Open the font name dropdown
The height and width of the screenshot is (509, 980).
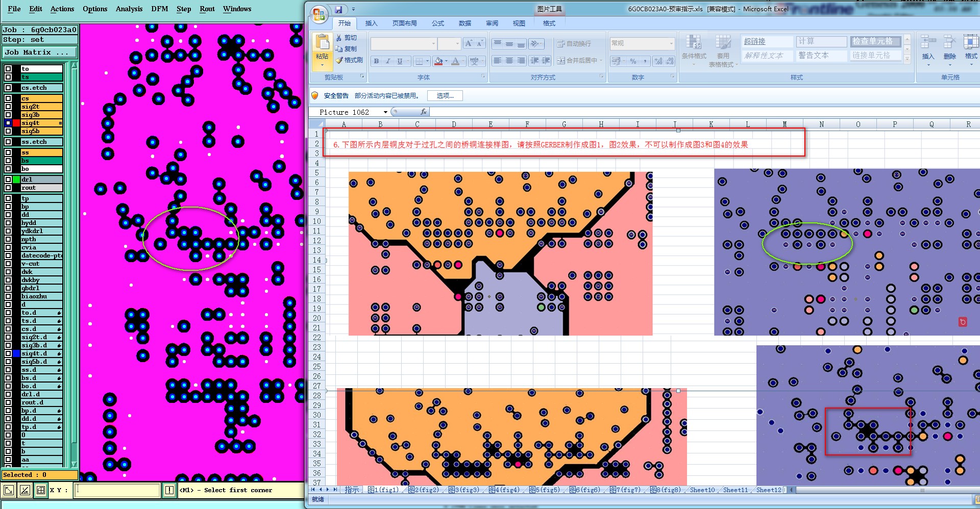(433, 44)
